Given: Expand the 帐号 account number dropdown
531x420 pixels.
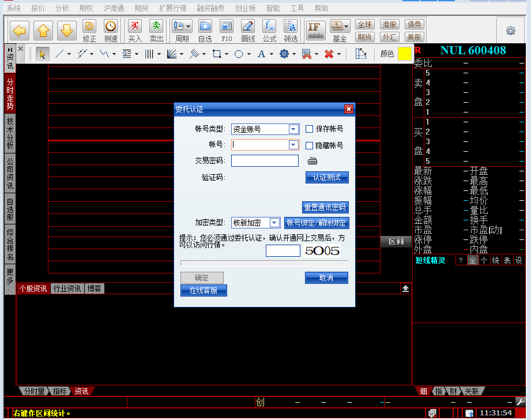Looking at the screenshot, I should pos(293,145).
